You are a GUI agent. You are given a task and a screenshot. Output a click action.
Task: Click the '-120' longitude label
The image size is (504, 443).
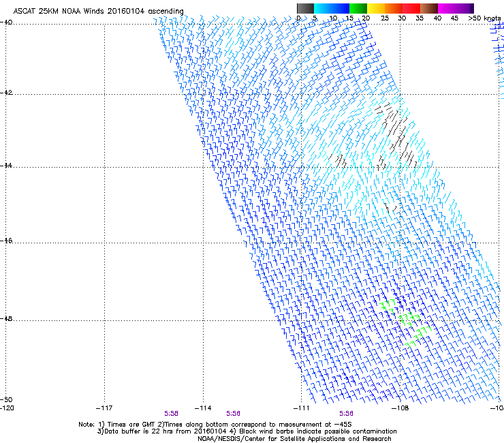click(x=7, y=408)
